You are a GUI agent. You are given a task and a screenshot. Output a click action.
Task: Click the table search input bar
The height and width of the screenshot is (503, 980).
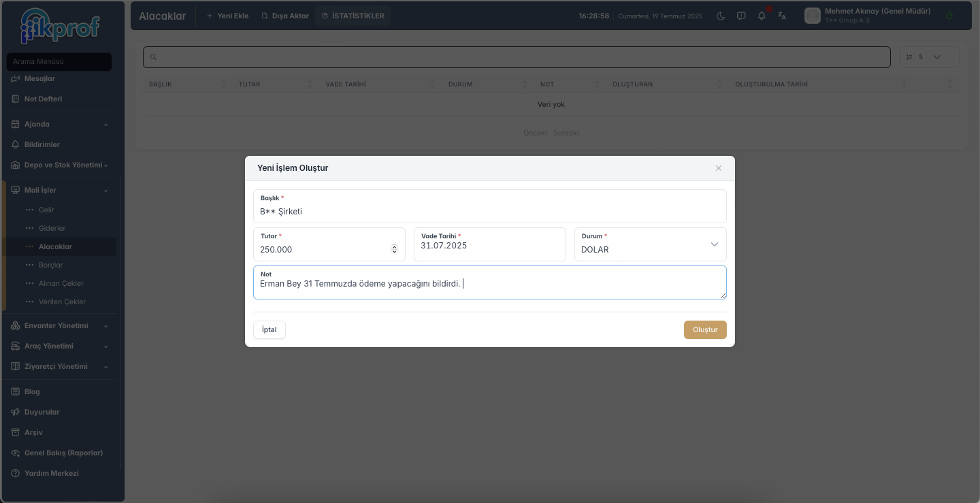point(517,57)
